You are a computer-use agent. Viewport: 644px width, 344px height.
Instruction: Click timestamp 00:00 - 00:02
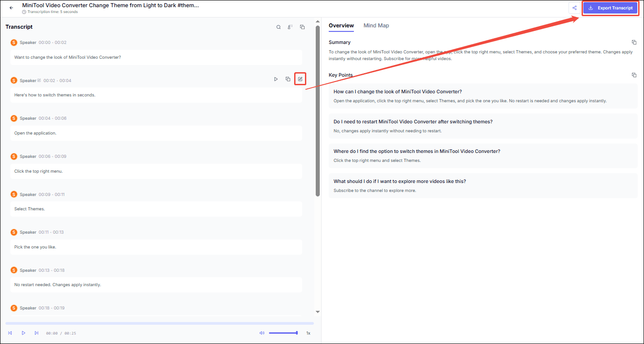point(53,43)
